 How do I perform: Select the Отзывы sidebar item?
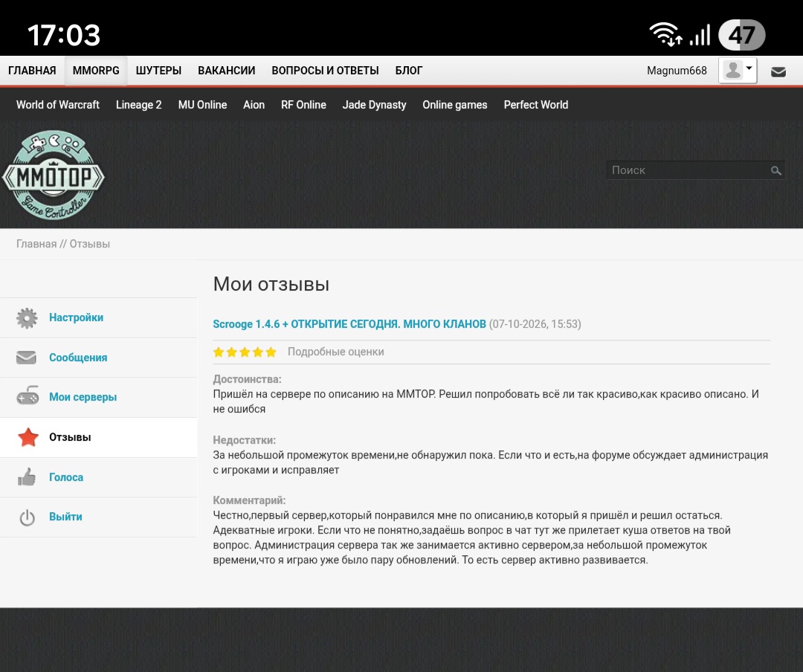pyautogui.click(x=70, y=437)
